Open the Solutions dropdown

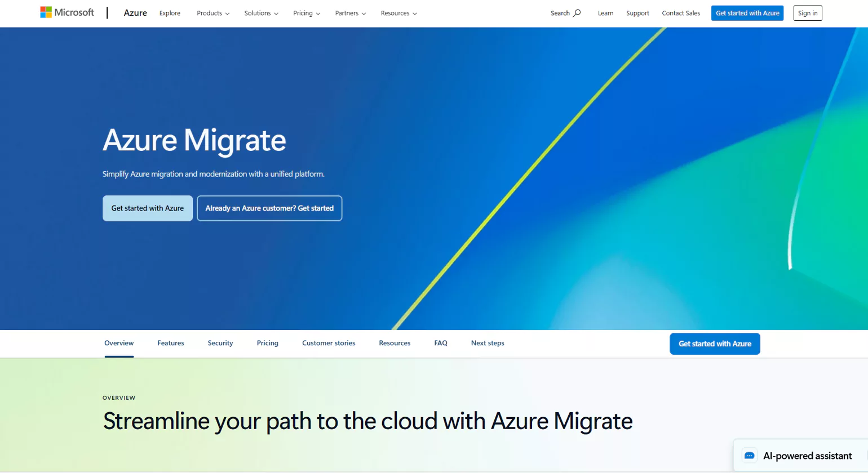(261, 13)
